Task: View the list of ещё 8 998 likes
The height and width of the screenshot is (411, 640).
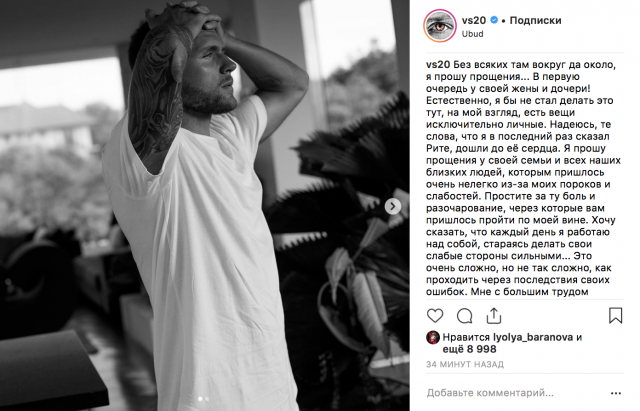Action: pos(469,349)
